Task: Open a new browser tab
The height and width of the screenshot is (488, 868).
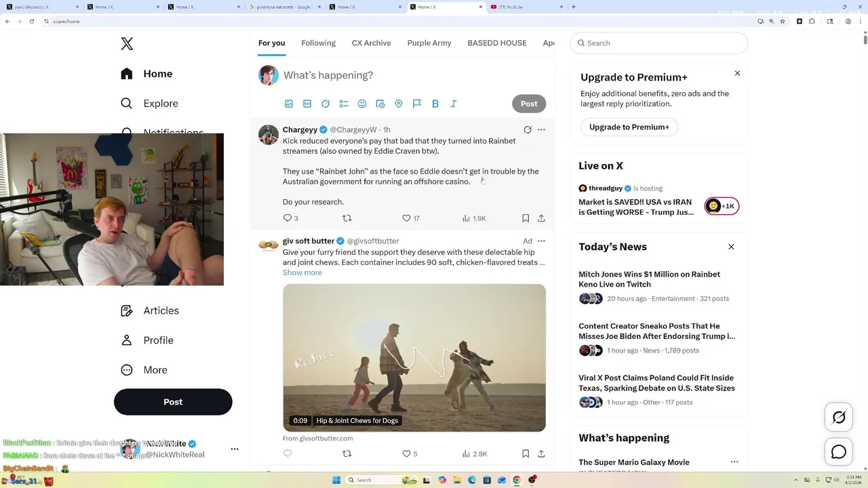Action: pos(574,7)
